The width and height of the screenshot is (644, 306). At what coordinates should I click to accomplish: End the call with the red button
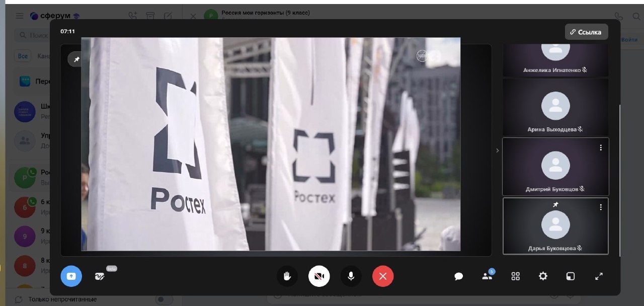pos(383,276)
